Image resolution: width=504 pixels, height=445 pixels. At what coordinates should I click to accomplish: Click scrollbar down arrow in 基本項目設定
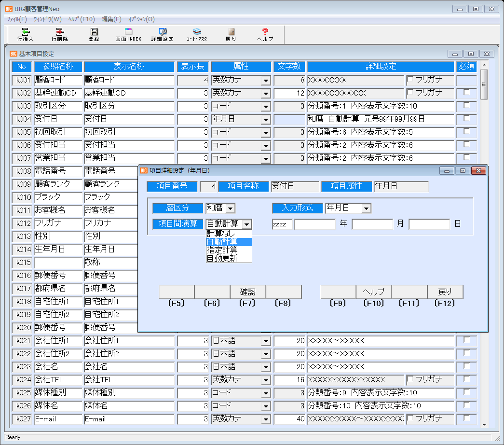tap(484, 425)
